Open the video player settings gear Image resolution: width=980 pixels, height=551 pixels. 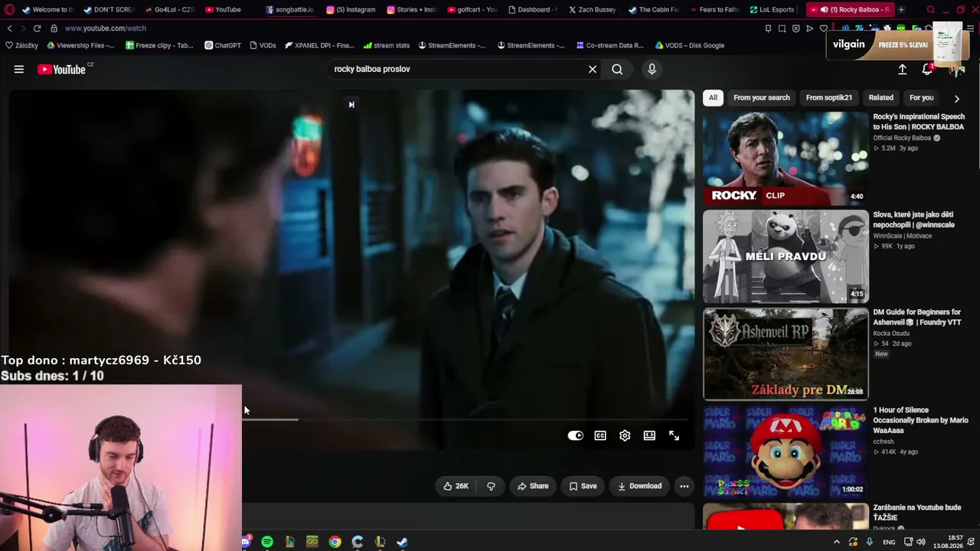tap(625, 435)
